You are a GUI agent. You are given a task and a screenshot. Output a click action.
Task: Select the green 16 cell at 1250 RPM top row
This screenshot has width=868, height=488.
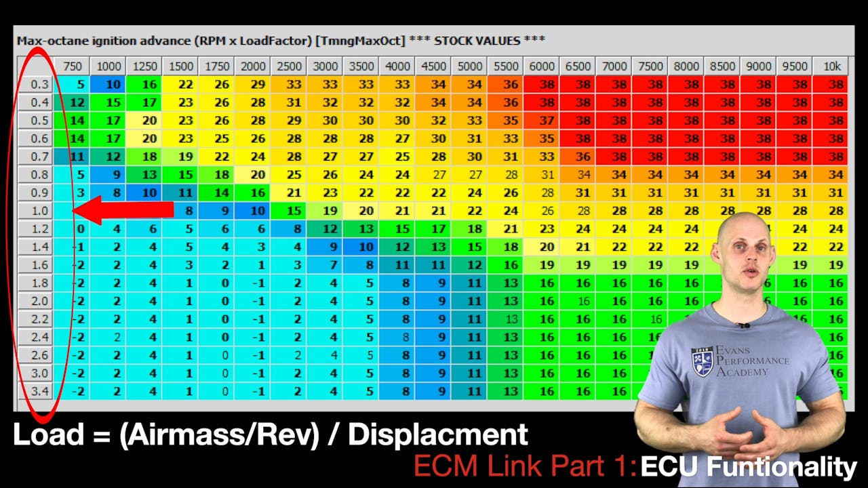point(144,84)
